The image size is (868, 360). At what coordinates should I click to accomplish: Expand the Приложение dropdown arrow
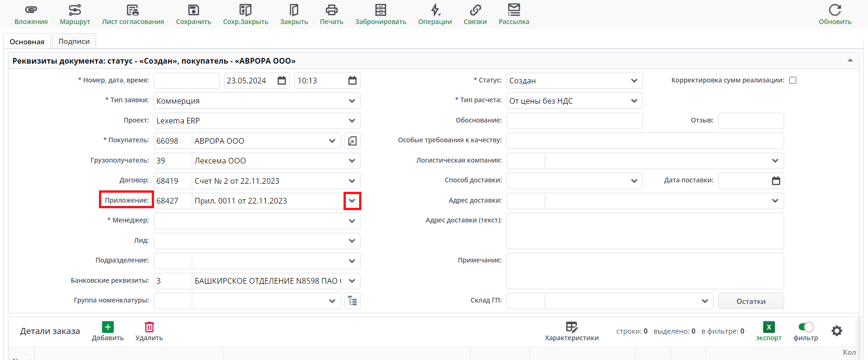(352, 201)
